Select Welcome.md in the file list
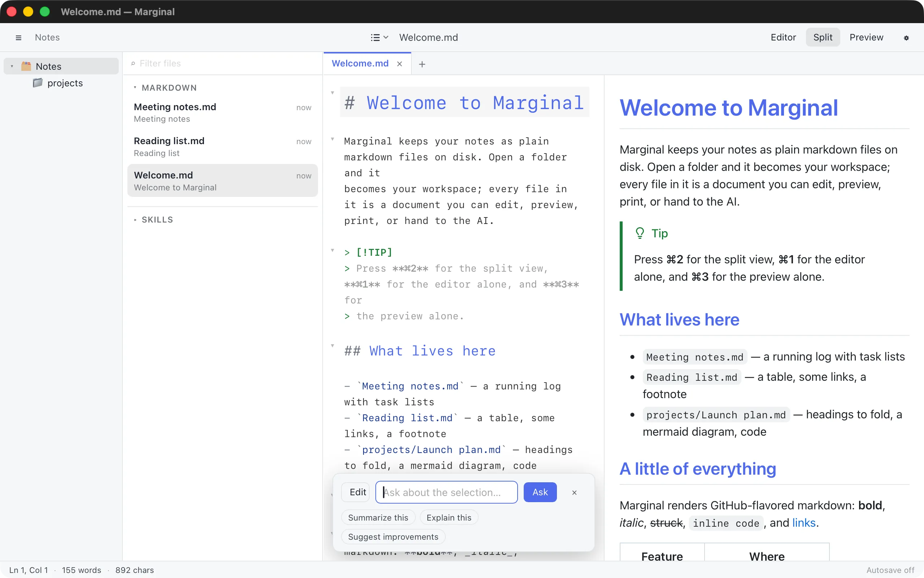This screenshot has height=578, width=924. pyautogui.click(x=223, y=181)
